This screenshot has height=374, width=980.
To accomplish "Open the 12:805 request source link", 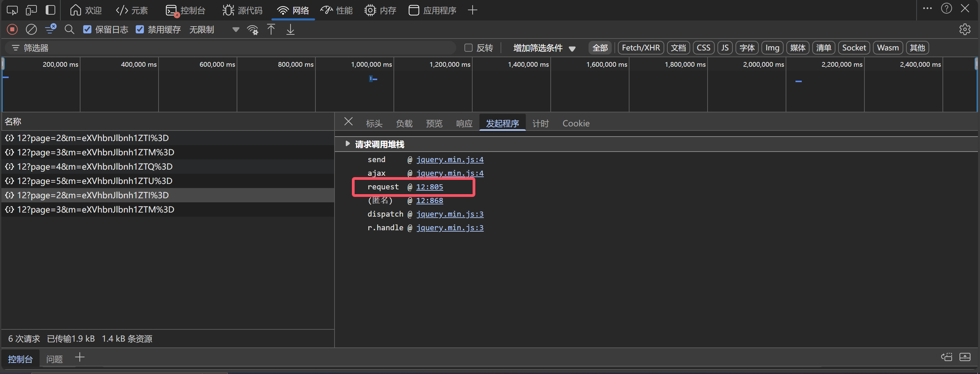I will 429,187.
